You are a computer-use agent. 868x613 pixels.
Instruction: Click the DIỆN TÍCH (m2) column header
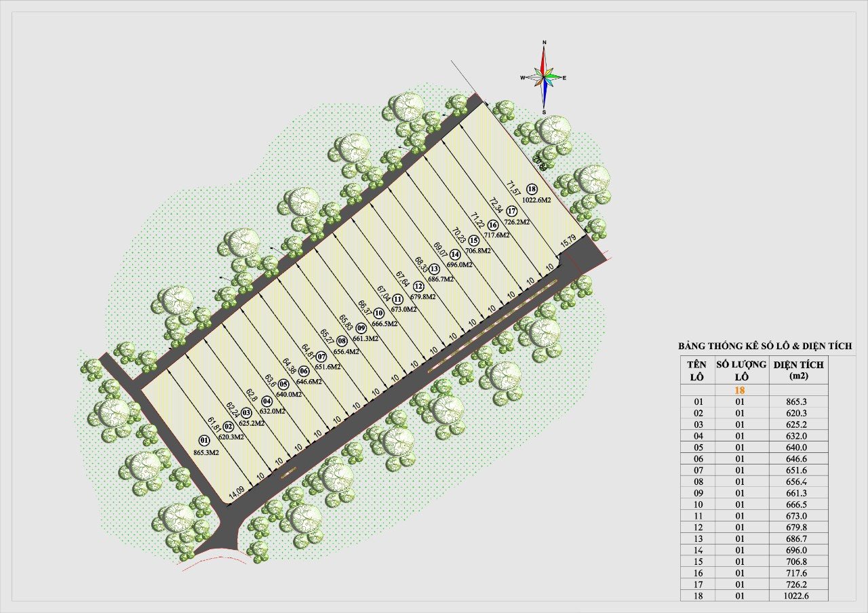(x=799, y=370)
